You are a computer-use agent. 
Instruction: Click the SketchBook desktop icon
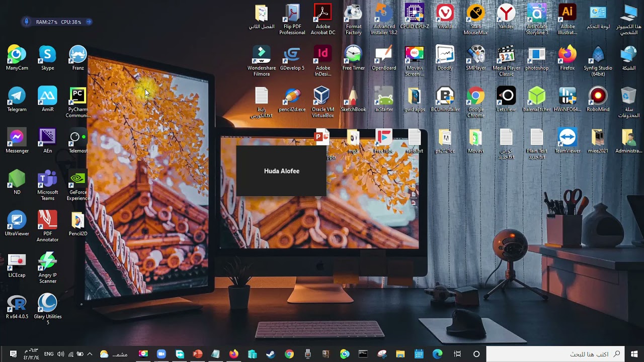(353, 99)
